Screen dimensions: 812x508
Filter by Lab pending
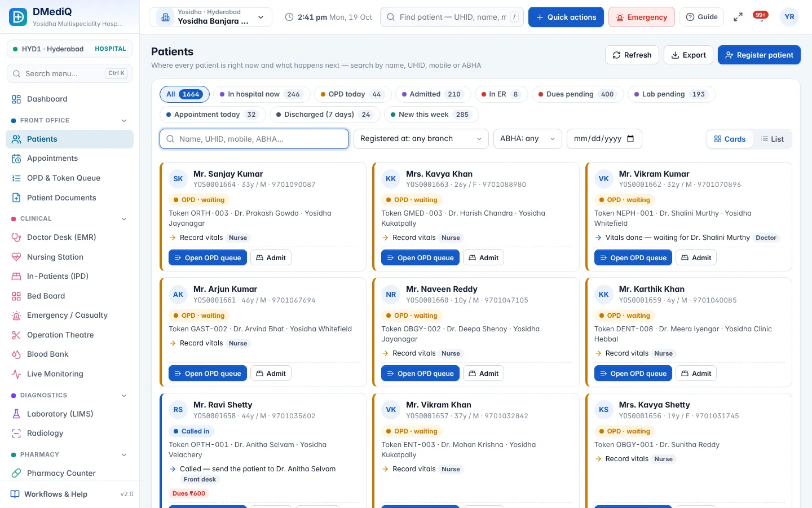pos(671,94)
